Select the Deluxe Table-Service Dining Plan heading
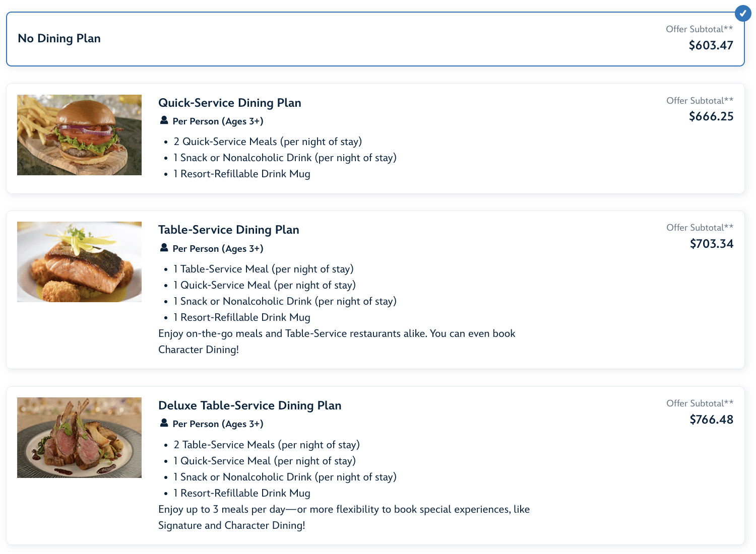756x554 pixels. coord(249,405)
